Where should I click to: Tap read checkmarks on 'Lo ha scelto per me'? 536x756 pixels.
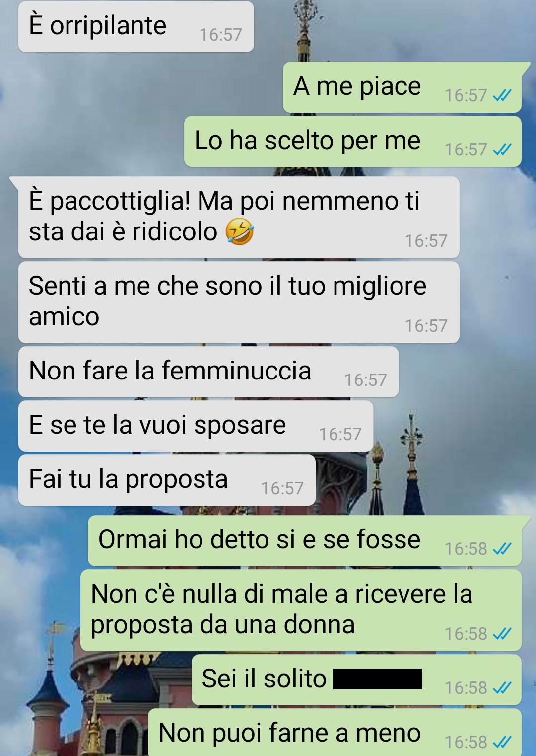click(502, 149)
